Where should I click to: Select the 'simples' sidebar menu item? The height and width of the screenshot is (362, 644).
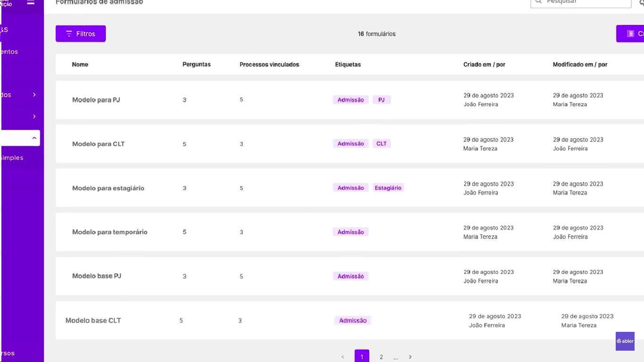12,157
